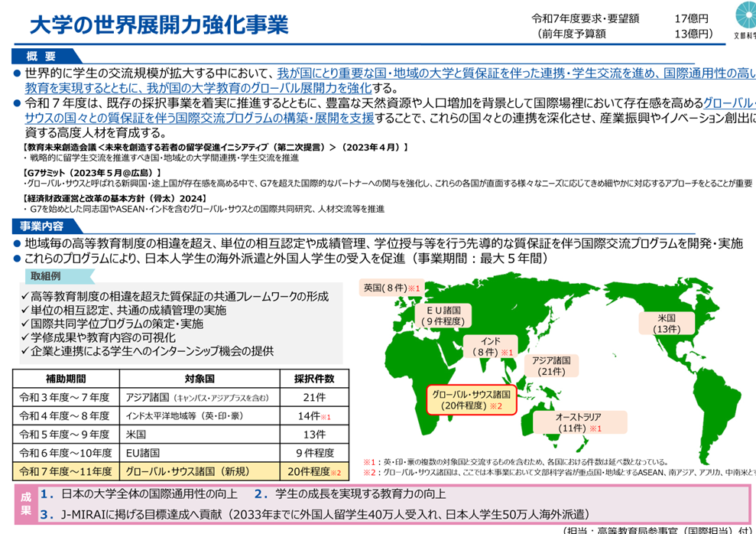Click the bullet starting "地域毎の高等教育制度の相違を超え"
The image size is (756, 534).
(384, 243)
